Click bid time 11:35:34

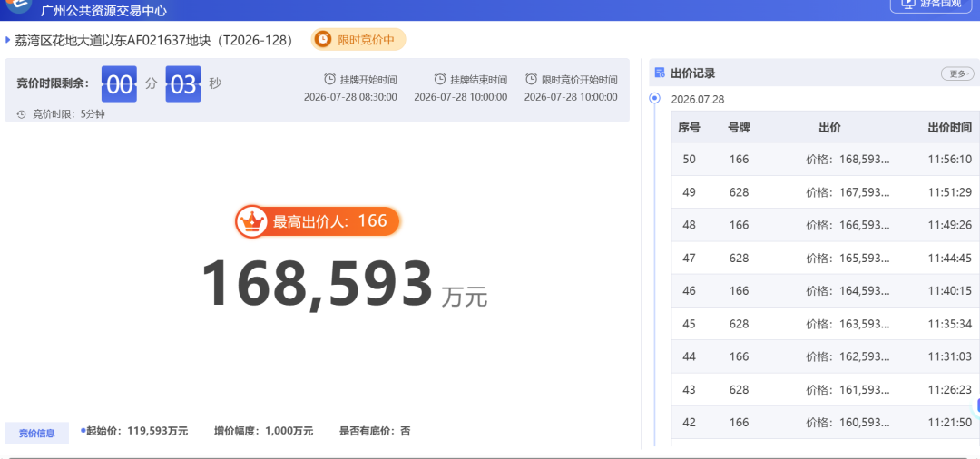949,324
